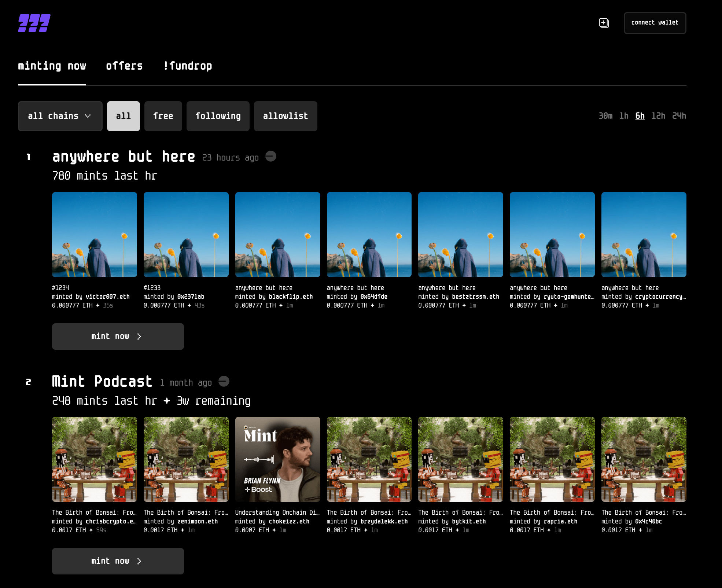
Task: Open the blackflip.eth minter profile
Action: click(x=291, y=297)
